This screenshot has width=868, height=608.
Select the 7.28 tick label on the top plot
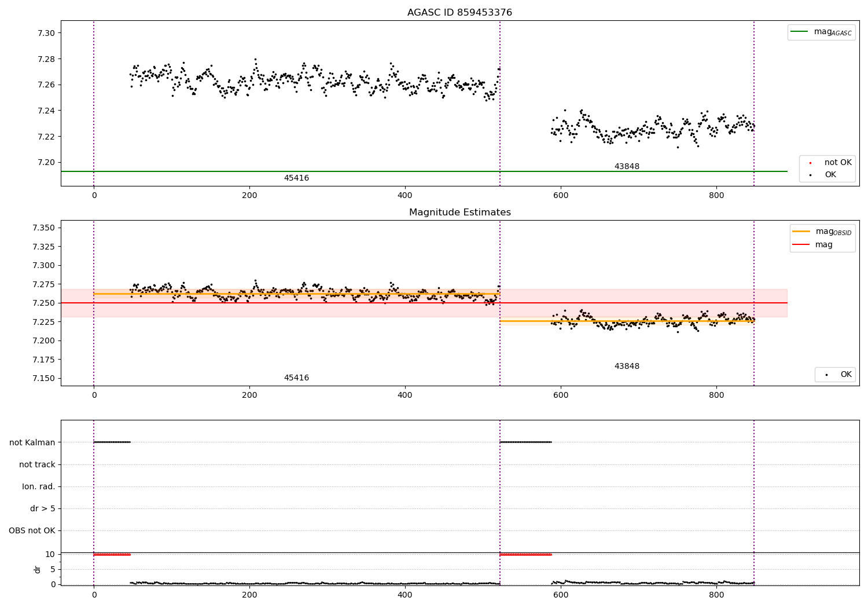(x=46, y=59)
